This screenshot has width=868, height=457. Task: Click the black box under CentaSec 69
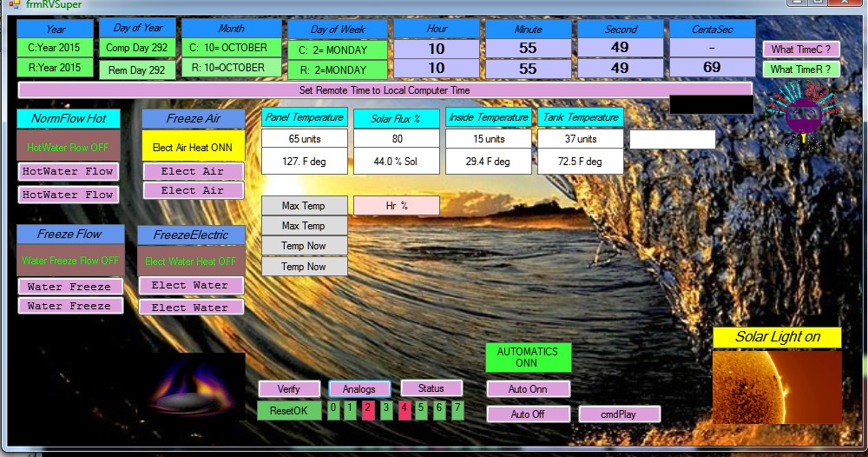pyautogui.click(x=712, y=105)
